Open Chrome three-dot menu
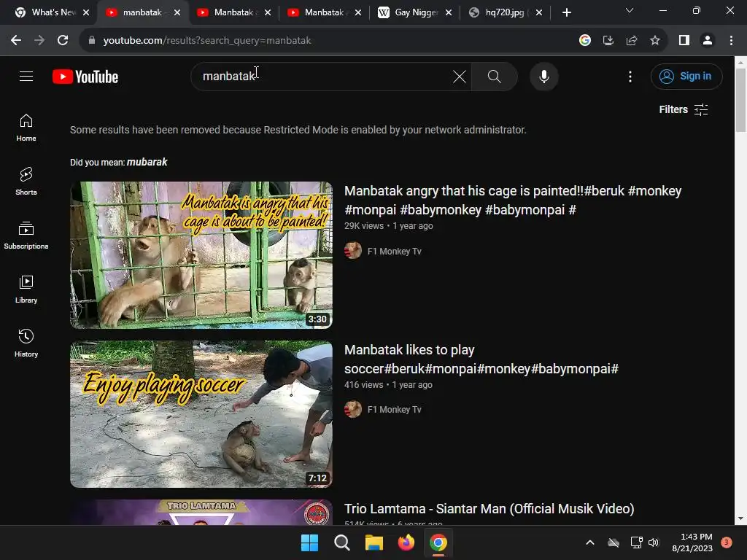The height and width of the screenshot is (560, 747). pyautogui.click(x=731, y=41)
